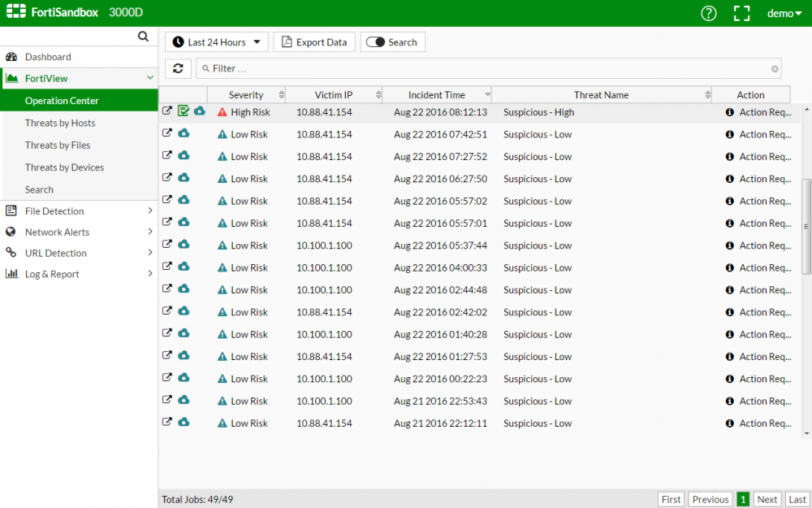This screenshot has width=812, height=508.
Task: Click Suspicious - High threat name
Action: tap(538, 112)
